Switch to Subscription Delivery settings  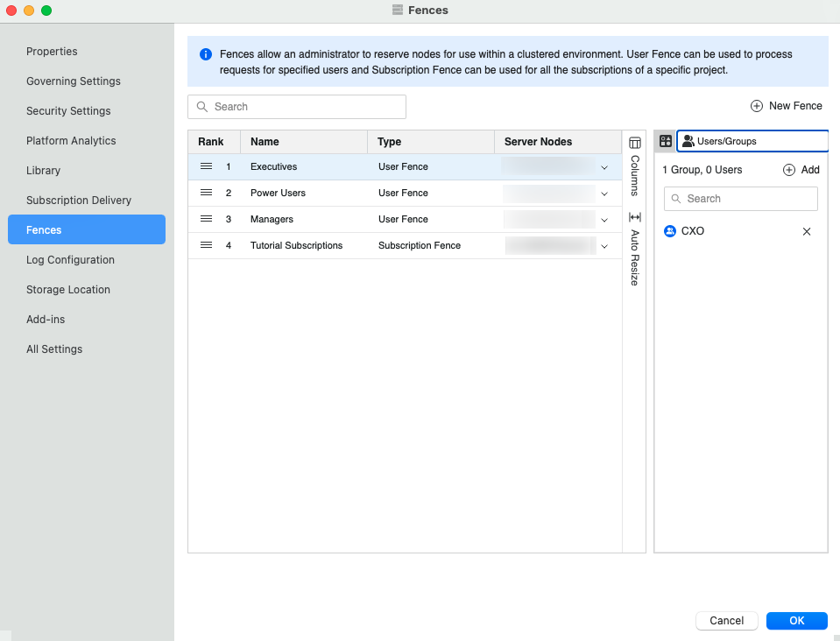tap(79, 201)
